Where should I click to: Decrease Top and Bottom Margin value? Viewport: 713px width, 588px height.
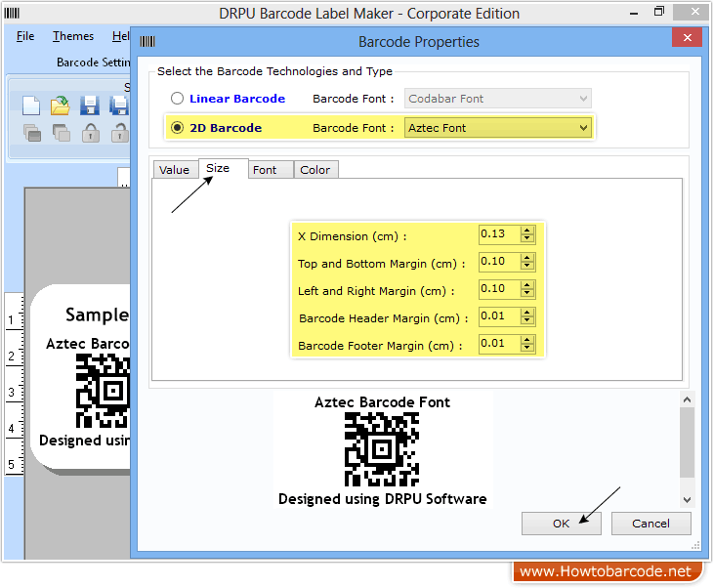tap(527, 266)
